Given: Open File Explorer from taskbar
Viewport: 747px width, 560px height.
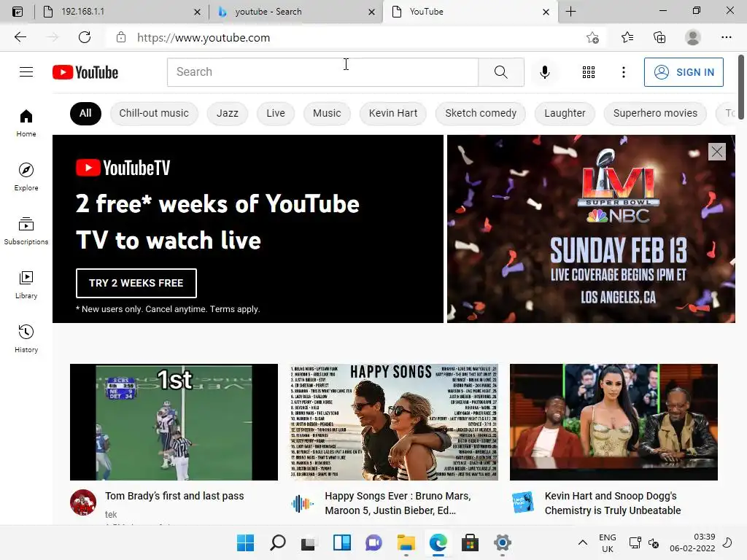Looking at the screenshot, I should [x=406, y=542].
